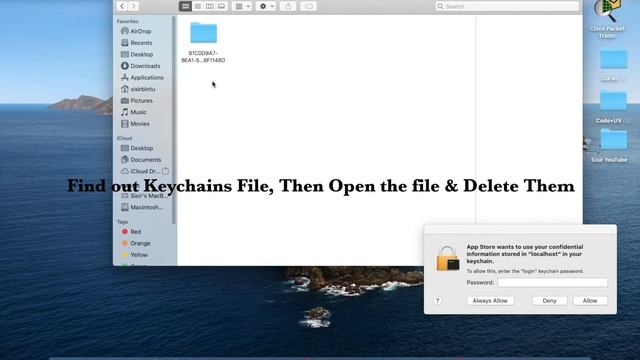This screenshot has width=640, height=360.
Task: Open the Action gear menu
Action: [266, 6]
